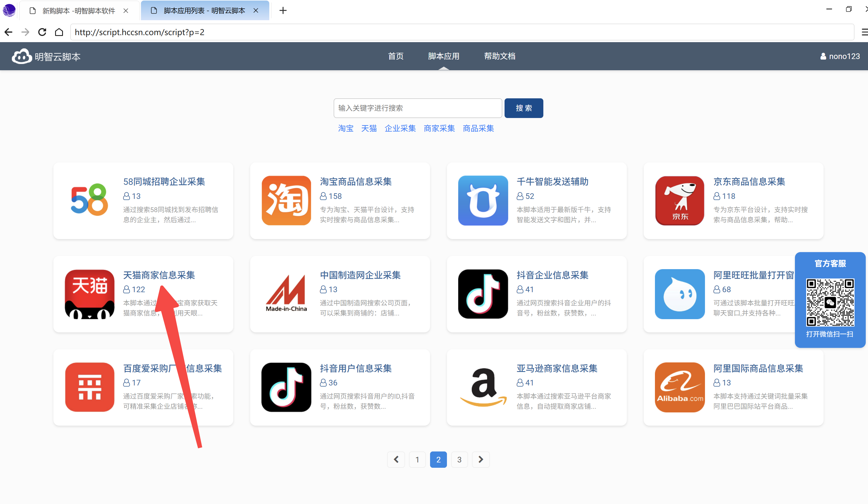Focus the keyword search input field

(417, 108)
